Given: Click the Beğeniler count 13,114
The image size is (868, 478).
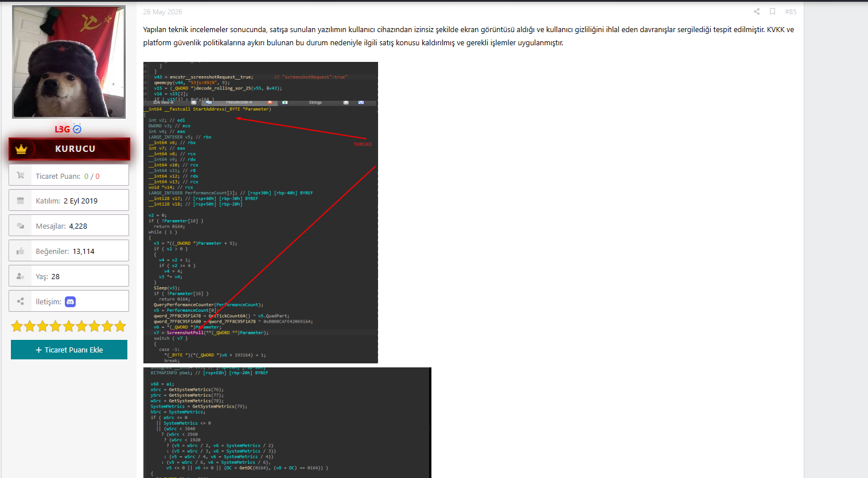Looking at the screenshot, I should point(84,252).
